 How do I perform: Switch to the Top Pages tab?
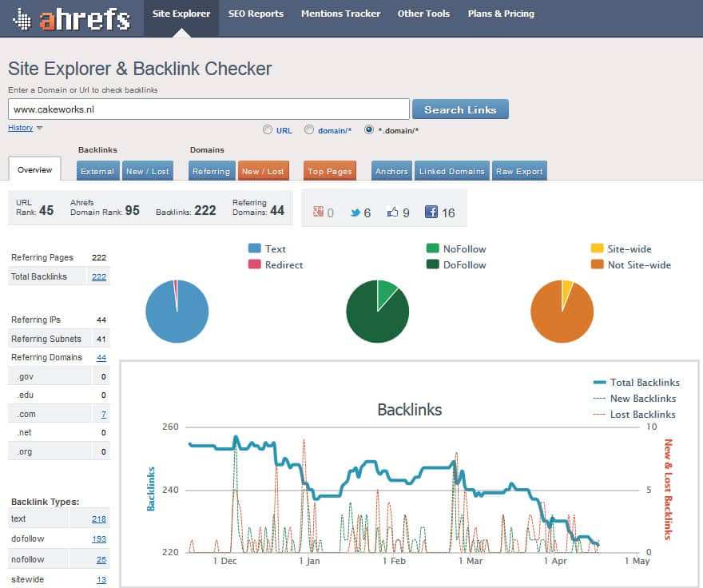tap(329, 170)
